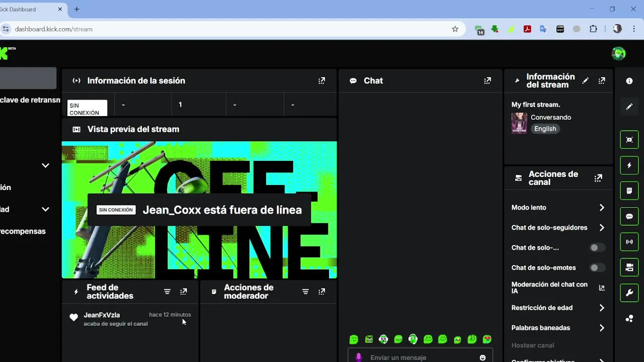The height and width of the screenshot is (362, 644).
Task: Toggle the stream preview widget icon in sidebar
Action: click(x=629, y=140)
